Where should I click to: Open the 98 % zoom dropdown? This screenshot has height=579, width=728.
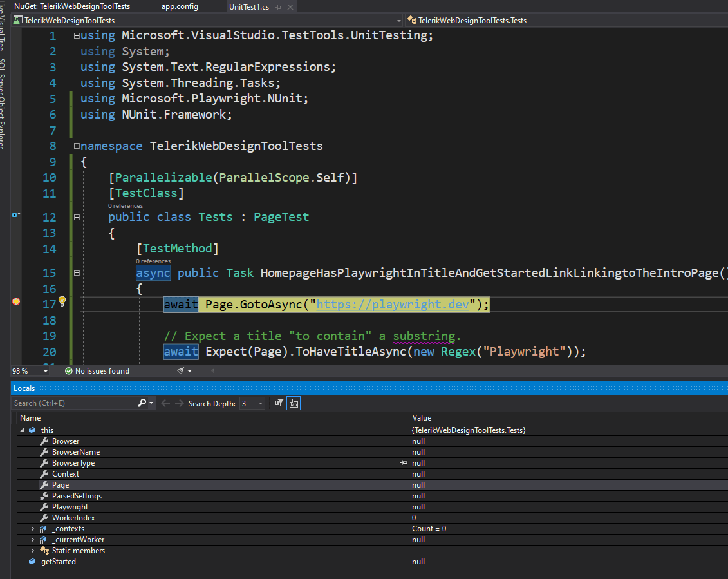46,371
